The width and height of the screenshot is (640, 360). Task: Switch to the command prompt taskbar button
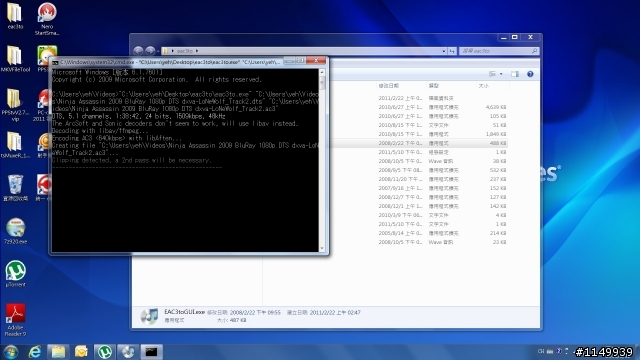(x=151, y=352)
